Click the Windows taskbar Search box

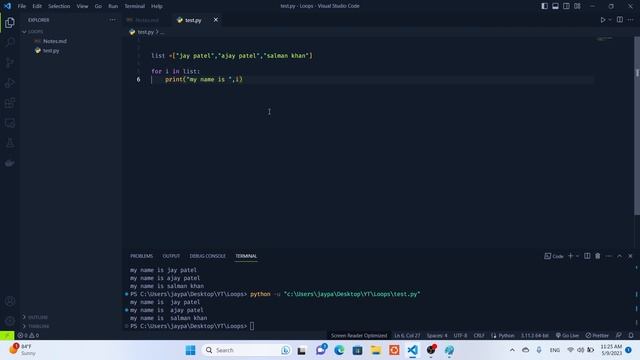click(247, 350)
